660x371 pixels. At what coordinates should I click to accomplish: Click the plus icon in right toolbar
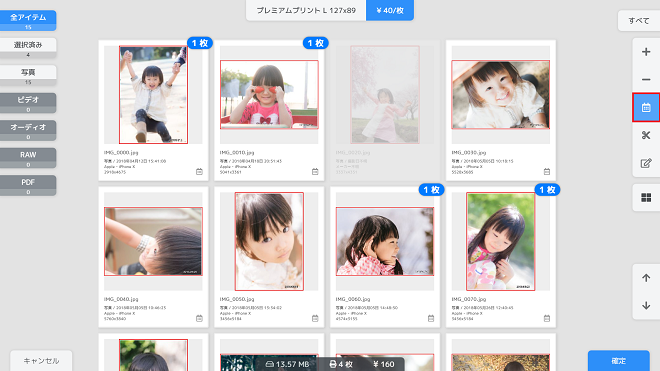click(x=646, y=52)
